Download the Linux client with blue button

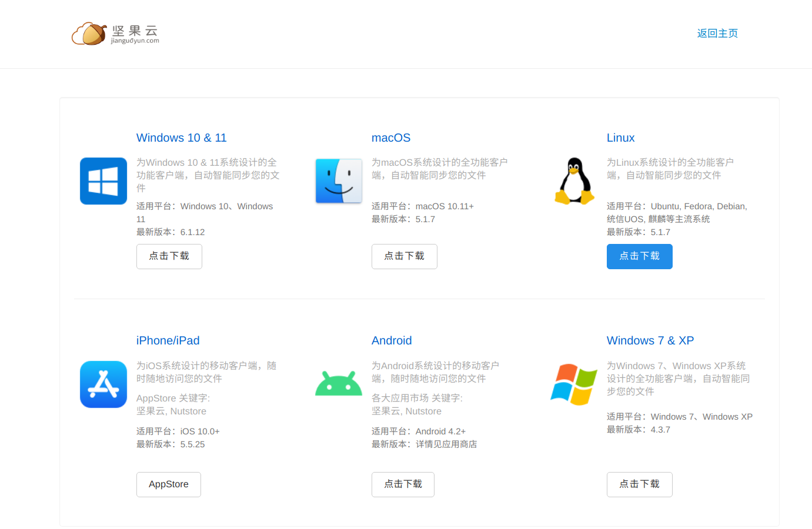640,256
